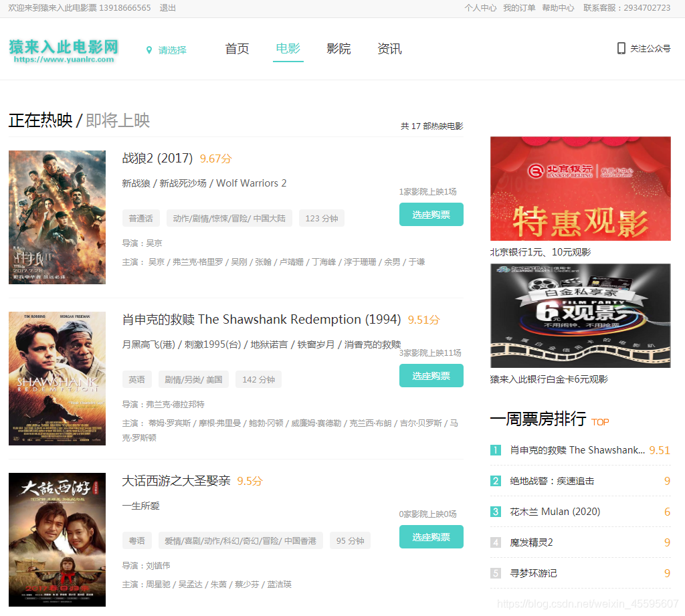Image resolution: width=685 pixels, height=616 pixels.
Task: Click rank 2 badge in box office list
Action: (x=496, y=481)
